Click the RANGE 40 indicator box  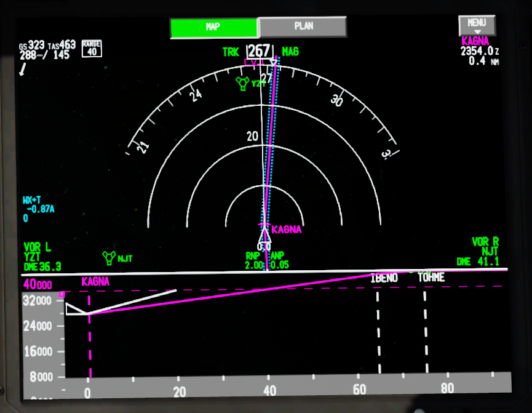(x=92, y=48)
